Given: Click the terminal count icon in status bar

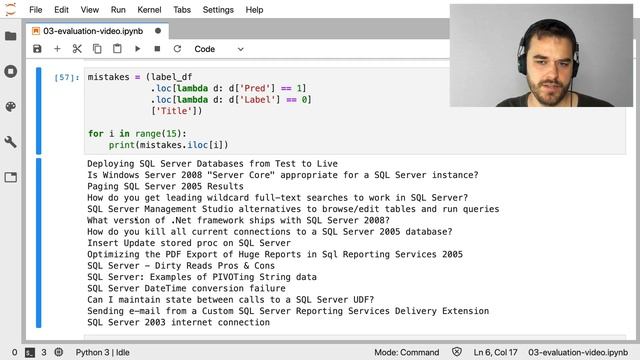Looking at the screenshot, I should 30,352.
